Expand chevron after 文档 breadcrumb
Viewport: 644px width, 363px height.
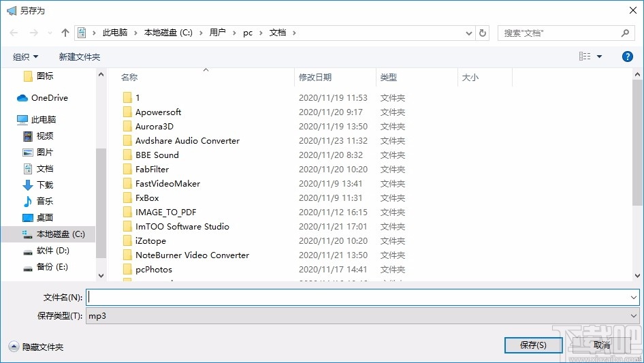[x=294, y=33]
